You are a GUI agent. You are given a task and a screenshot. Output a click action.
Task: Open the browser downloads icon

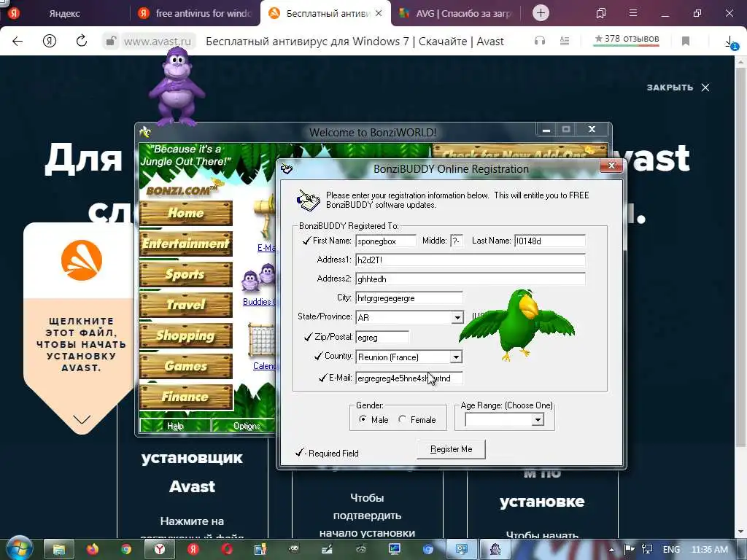tap(729, 42)
